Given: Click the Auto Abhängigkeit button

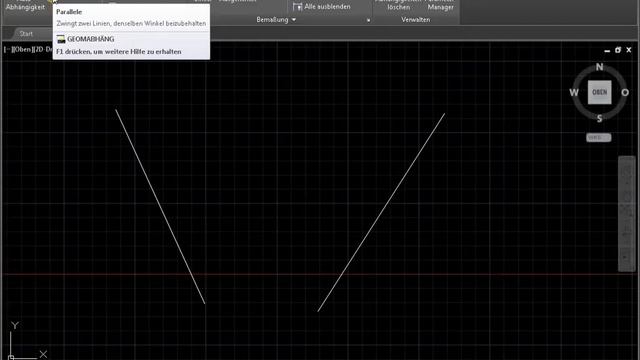Looking at the screenshot, I should (x=25, y=5).
